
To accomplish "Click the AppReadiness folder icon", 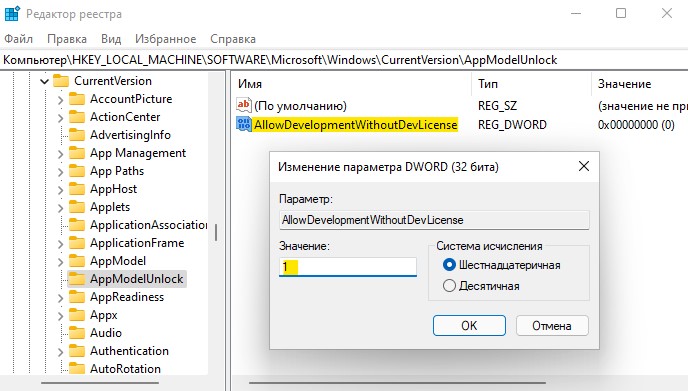I will [x=77, y=297].
